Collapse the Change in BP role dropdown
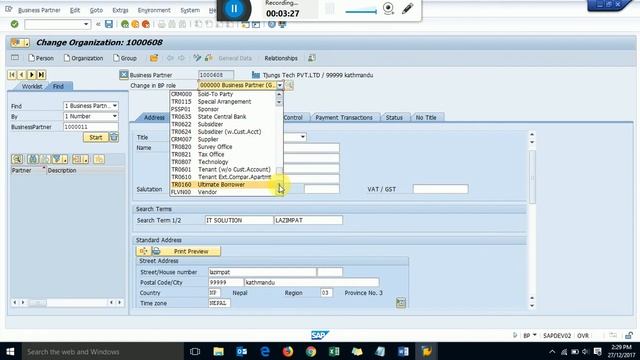This screenshot has width=640, height=360. (280, 85)
